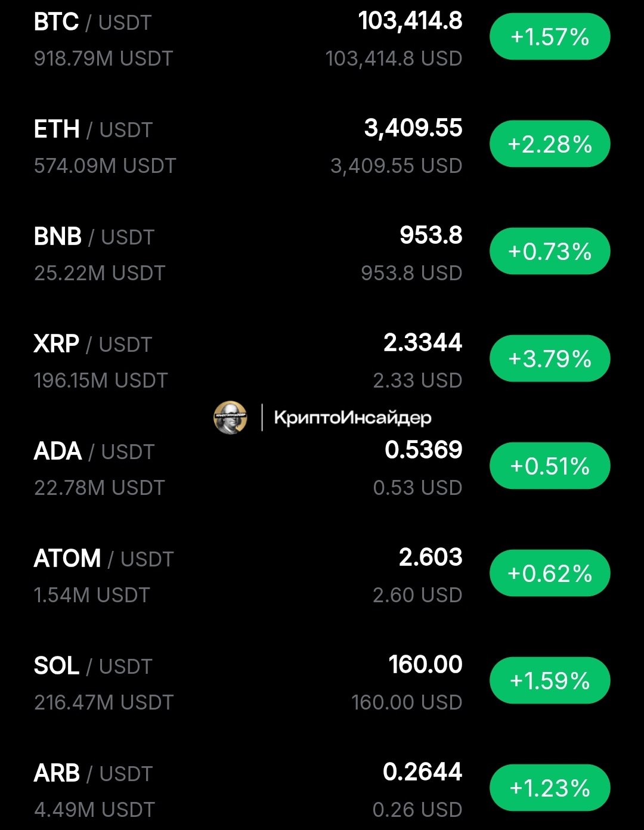This screenshot has height=830, width=644.
Task: Open the BTC / USDT trading pair
Action: (x=92, y=23)
